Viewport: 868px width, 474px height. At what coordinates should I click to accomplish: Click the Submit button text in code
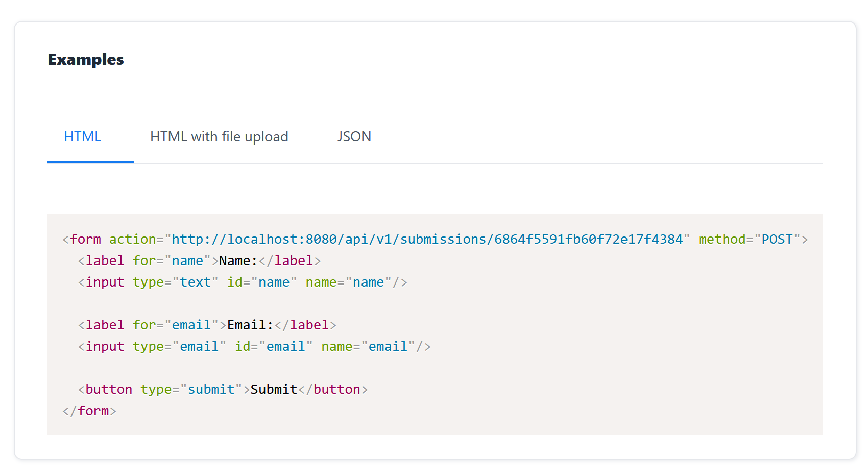click(274, 389)
